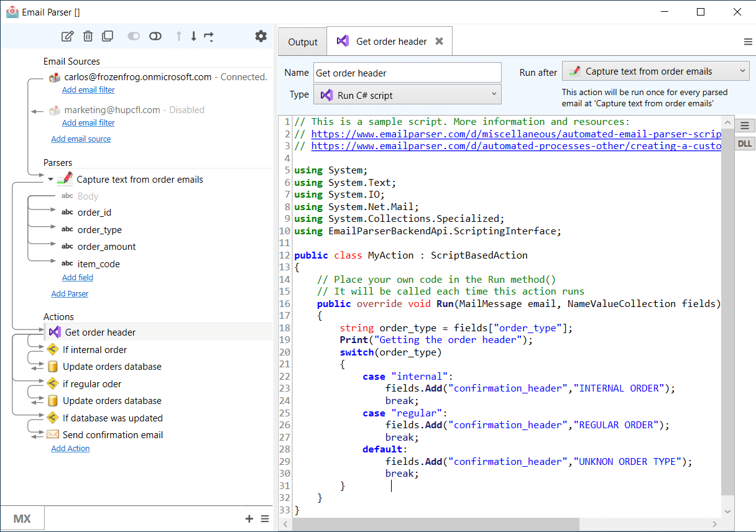The width and height of the screenshot is (756, 532).
Task: Click the greyed-out disable toggle in toolbar
Action: point(134,36)
